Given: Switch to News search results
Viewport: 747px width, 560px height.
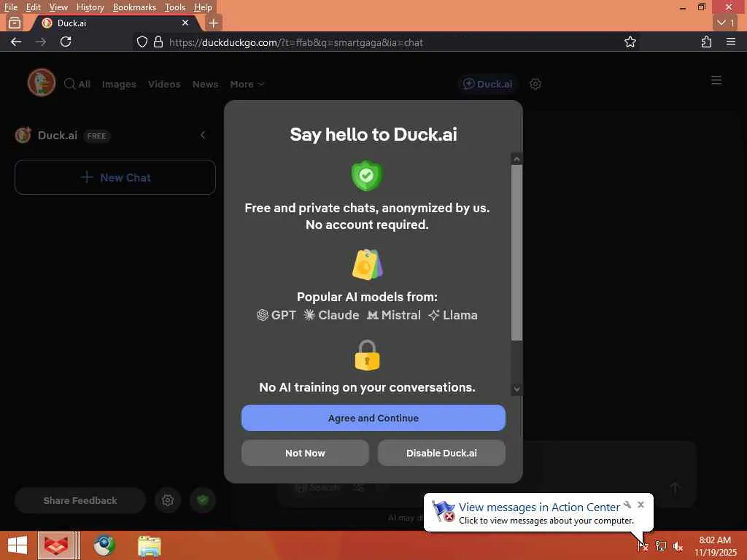Looking at the screenshot, I should coord(205,85).
